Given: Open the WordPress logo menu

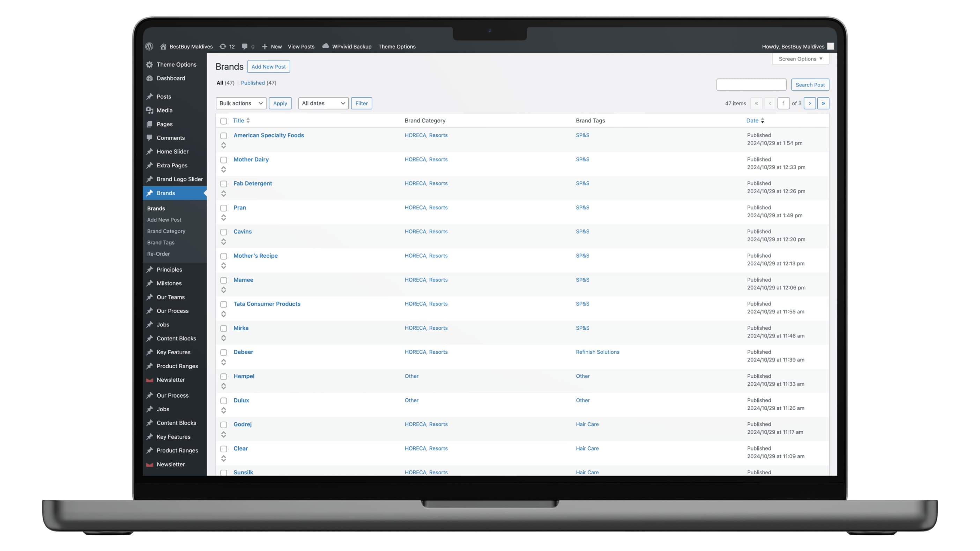Looking at the screenshot, I should (149, 46).
